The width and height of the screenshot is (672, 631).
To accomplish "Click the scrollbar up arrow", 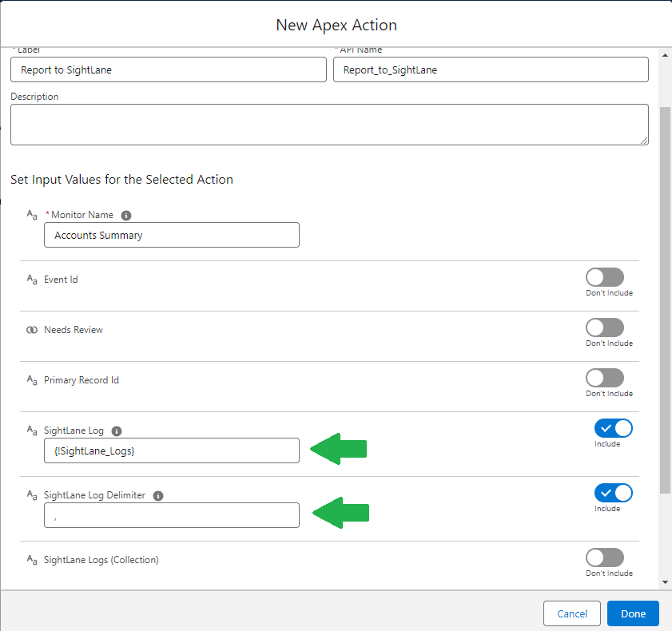I will point(665,55).
